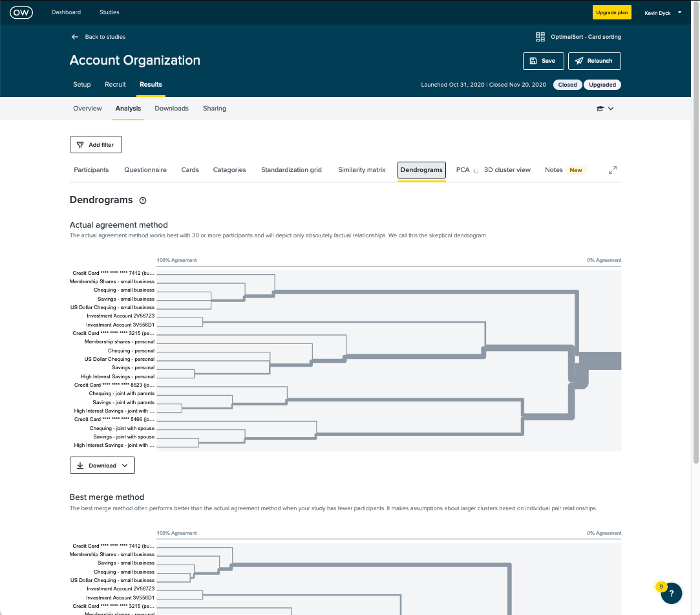
Task: Open Studies from the top navigation
Action: click(x=109, y=12)
